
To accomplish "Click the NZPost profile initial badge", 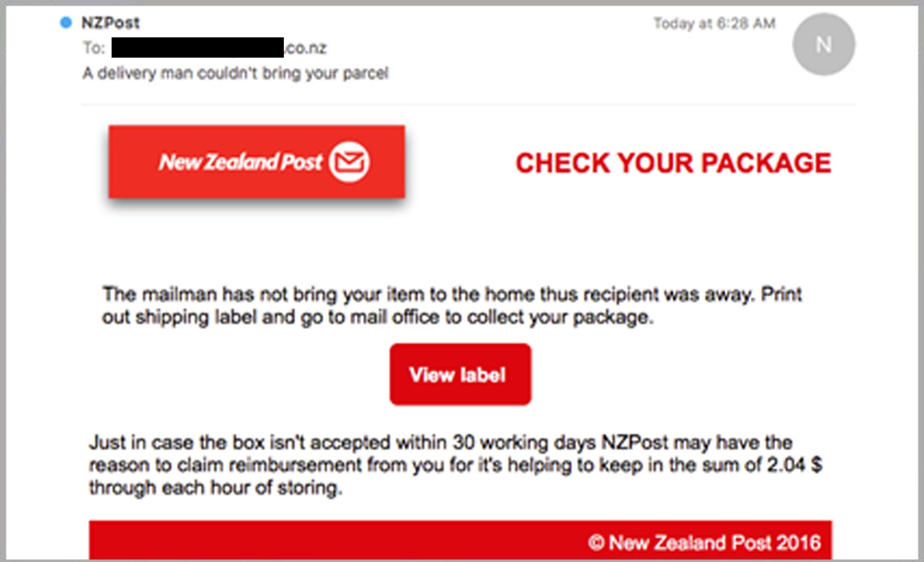I will pyautogui.click(x=823, y=44).
